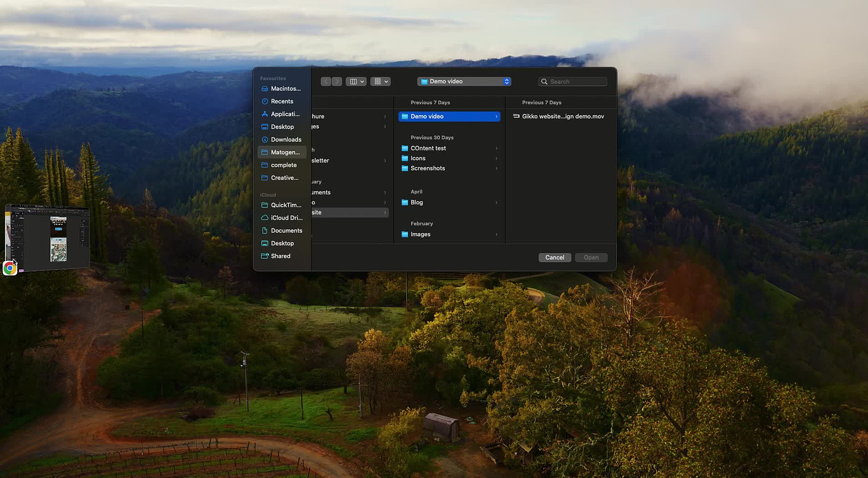868x478 pixels.
Task: Open the QuickTime folder under iCloud
Action: coord(286,205)
